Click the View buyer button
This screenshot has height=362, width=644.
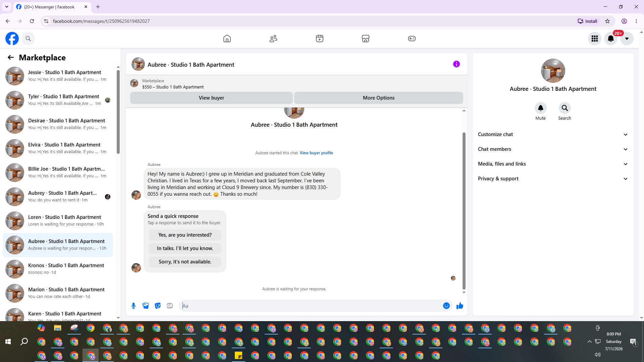click(211, 98)
